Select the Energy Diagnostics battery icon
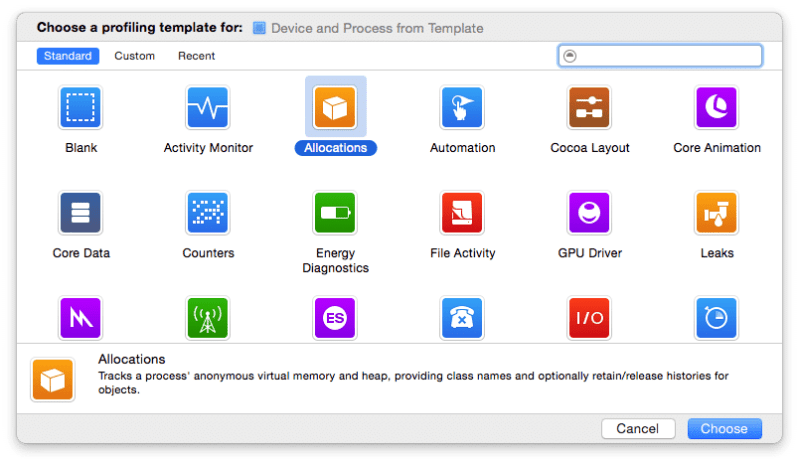Image resolution: width=799 pixels, height=464 pixels. click(x=335, y=213)
